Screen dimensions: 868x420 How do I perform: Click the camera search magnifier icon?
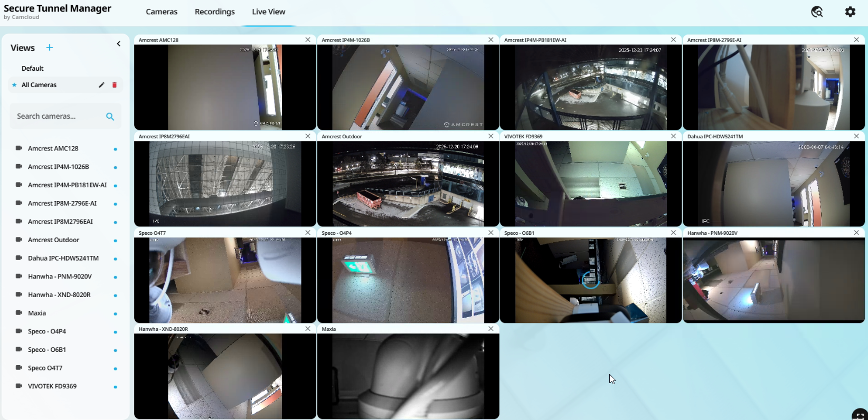point(110,117)
